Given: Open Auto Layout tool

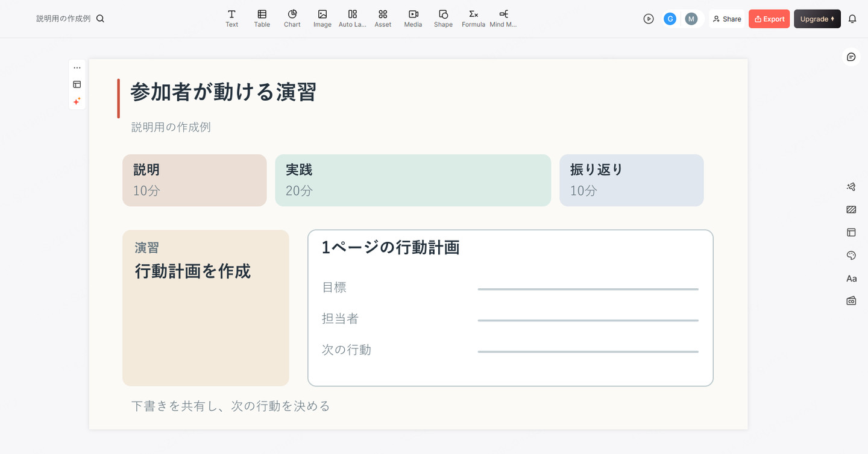Looking at the screenshot, I should 353,19.
